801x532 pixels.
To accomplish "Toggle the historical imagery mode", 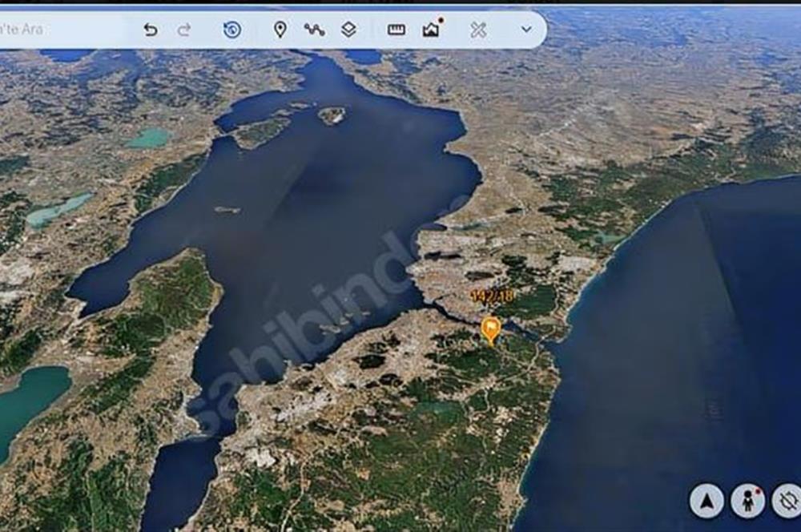I will point(231,30).
